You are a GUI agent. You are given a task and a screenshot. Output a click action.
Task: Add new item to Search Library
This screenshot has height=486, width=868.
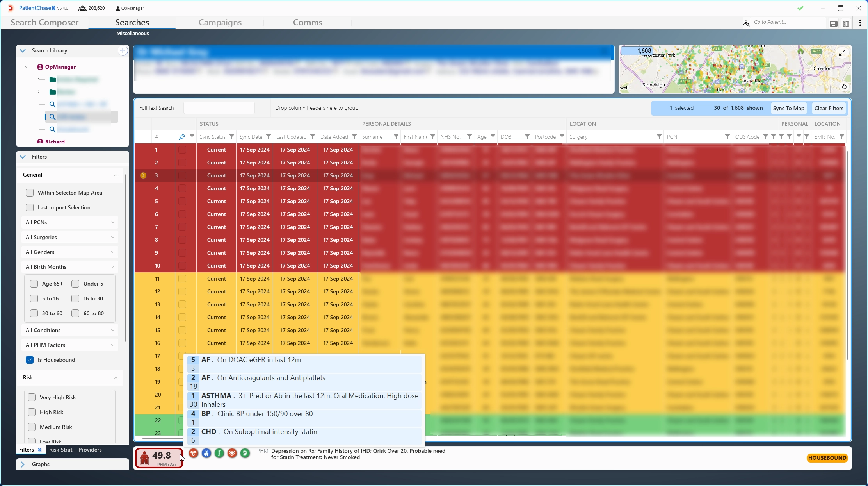tap(123, 50)
